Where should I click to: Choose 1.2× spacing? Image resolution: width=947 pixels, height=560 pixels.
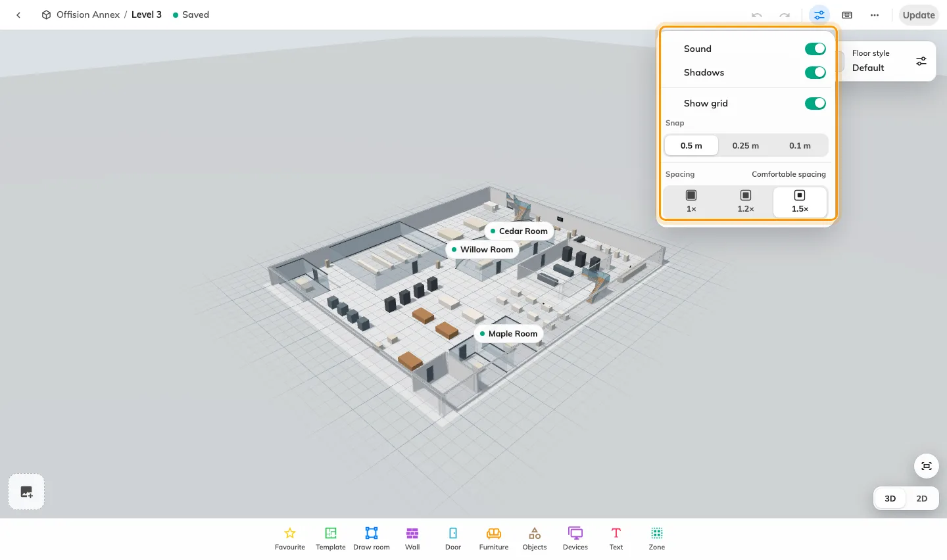point(746,201)
